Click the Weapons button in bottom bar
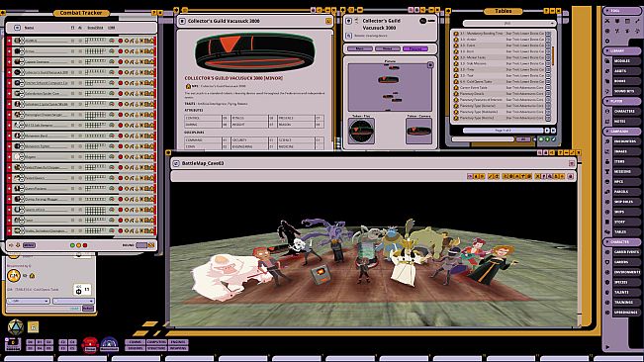Viewport: 644px width, 362px height. click(178, 348)
